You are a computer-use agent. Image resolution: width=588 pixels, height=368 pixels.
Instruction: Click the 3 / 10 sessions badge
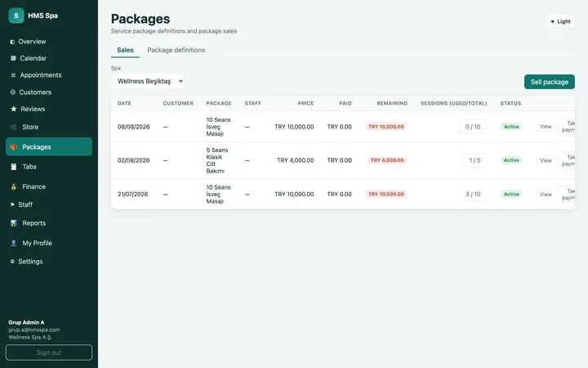473,194
